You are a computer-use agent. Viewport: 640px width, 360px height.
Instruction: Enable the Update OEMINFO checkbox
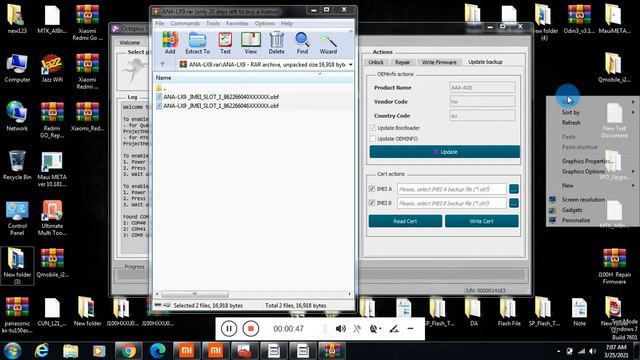[x=372, y=139]
